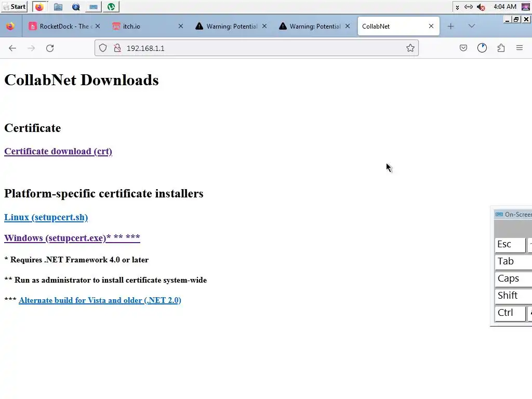Open the Windows (setupcert.exe) link
Viewport: 532px width, 399px height.
click(72, 238)
